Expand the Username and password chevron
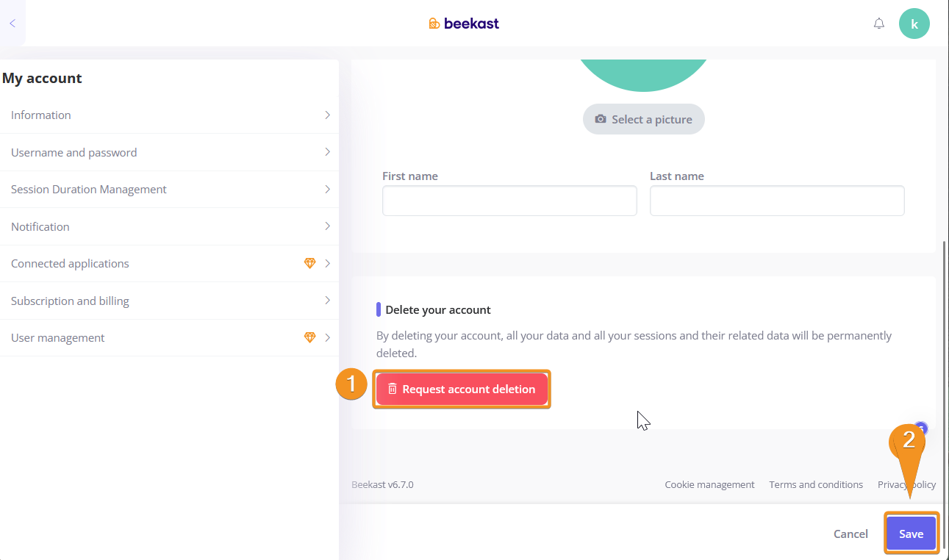Image resolution: width=949 pixels, height=560 pixels. 327,152
